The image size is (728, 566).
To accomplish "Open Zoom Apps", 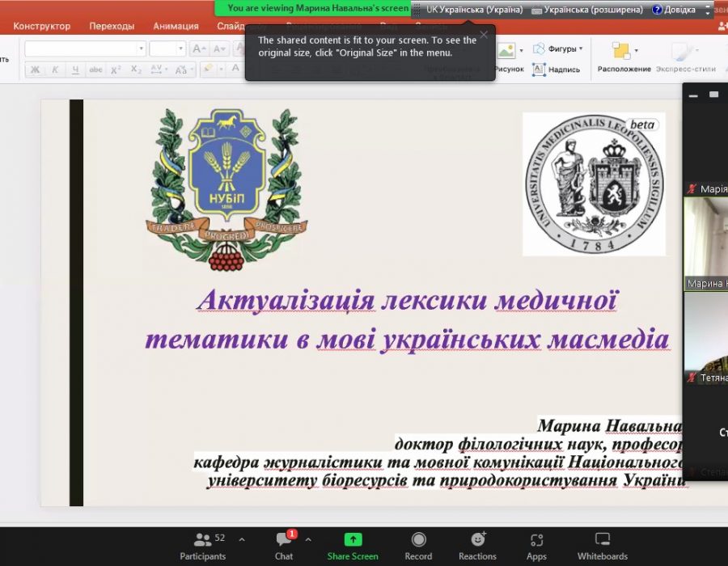I will click(x=536, y=546).
